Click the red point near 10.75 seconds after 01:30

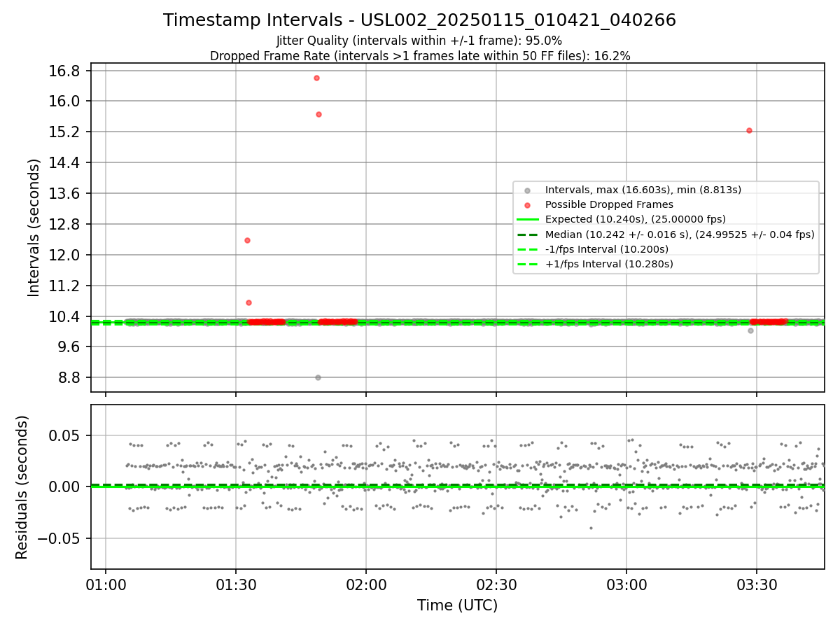click(248, 302)
